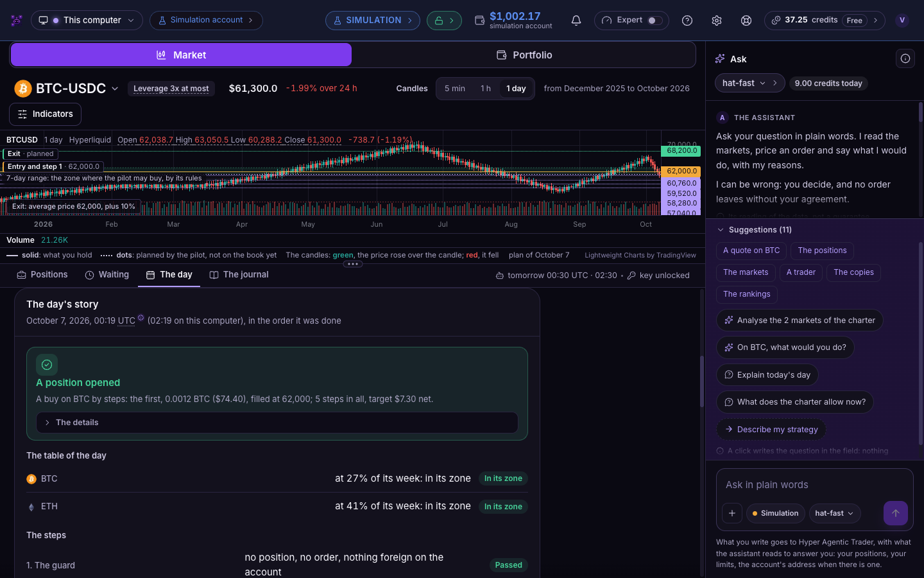The image size is (924, 578).
Task: Click the Describe my strategy suggestion
Action: pyautogui.click(x=771, y=430)
